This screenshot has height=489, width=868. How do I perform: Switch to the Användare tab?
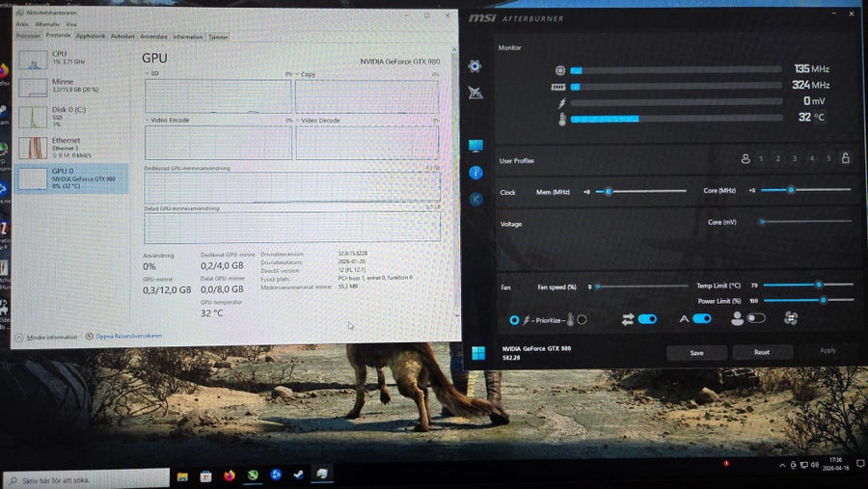pos(153,37)
